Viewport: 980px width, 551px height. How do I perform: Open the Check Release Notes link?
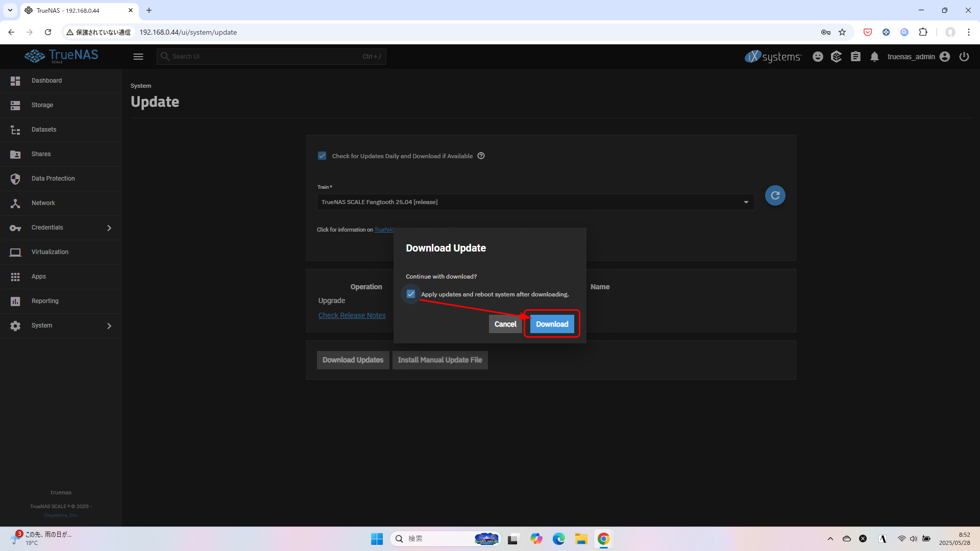(x=352, y=315)
